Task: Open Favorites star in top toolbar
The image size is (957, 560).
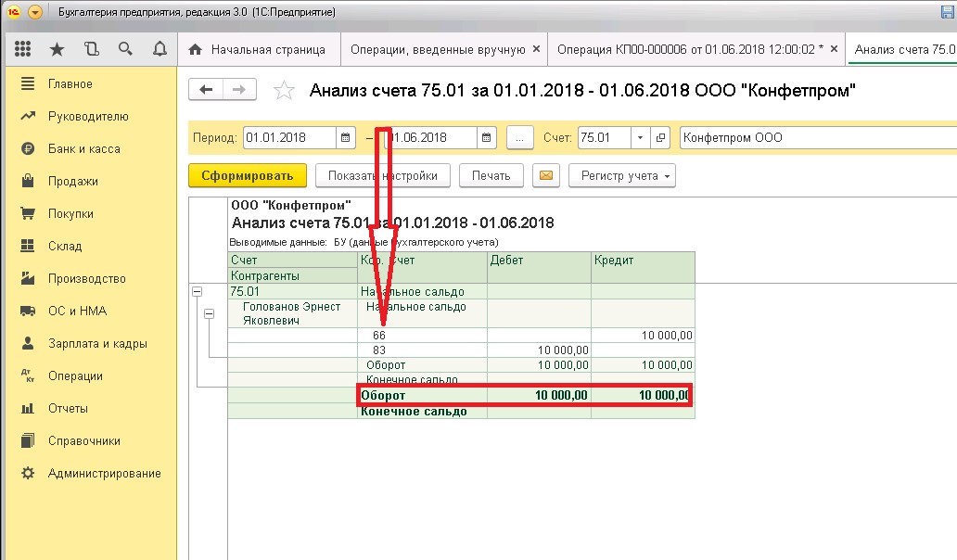Action: coord(57,49)
